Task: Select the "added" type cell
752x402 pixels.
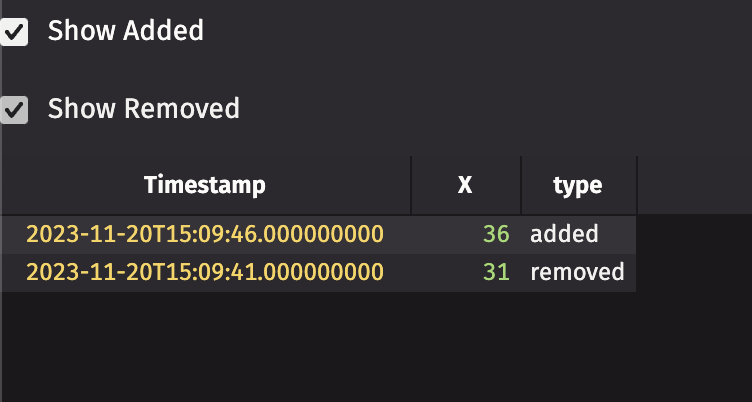Action: pos(564,235)
